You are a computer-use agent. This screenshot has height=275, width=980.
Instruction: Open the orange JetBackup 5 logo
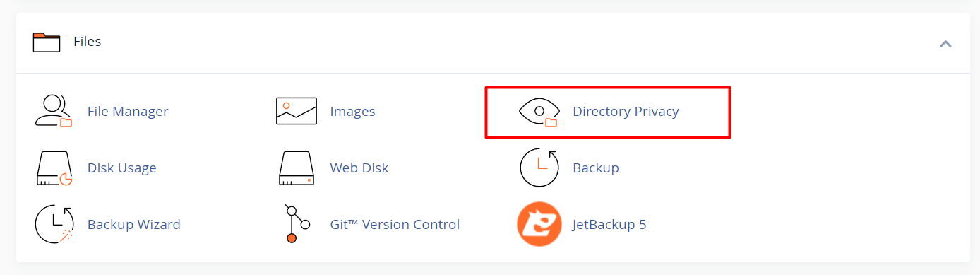[x=539, y=224]
